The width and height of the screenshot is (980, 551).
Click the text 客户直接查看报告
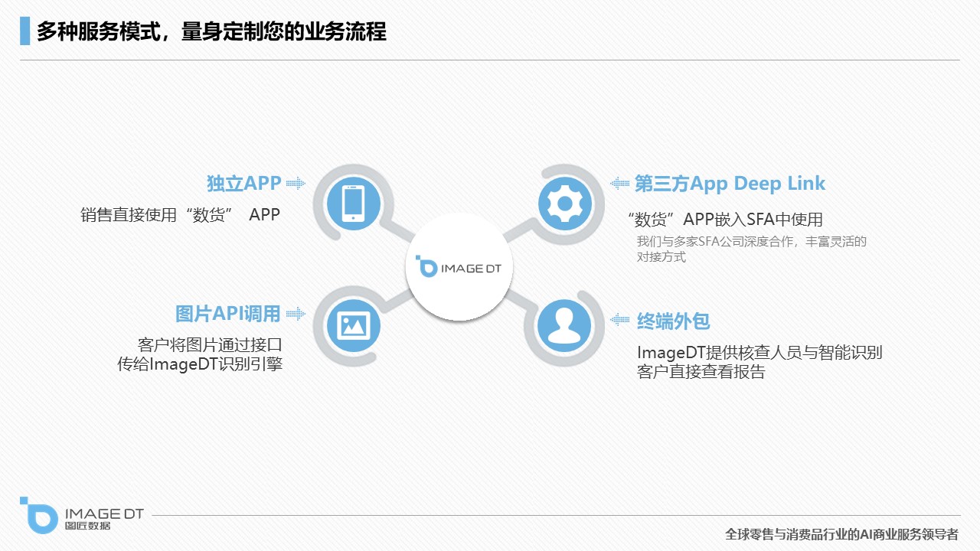[x=701, y=373]
